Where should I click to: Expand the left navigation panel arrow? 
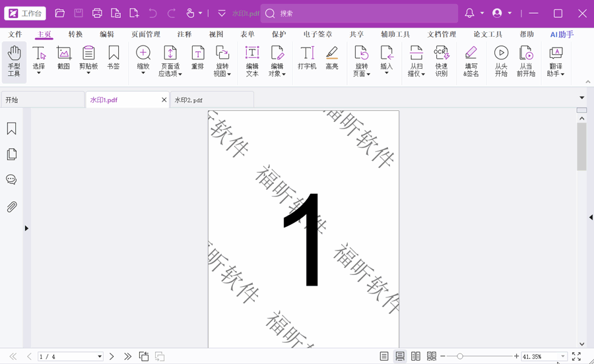coord(26,228)
